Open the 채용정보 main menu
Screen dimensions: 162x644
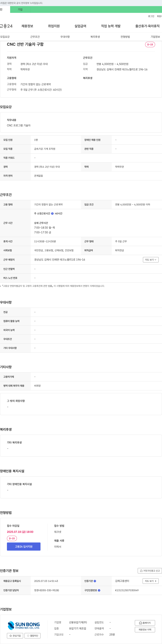click(x=27, y=26)
